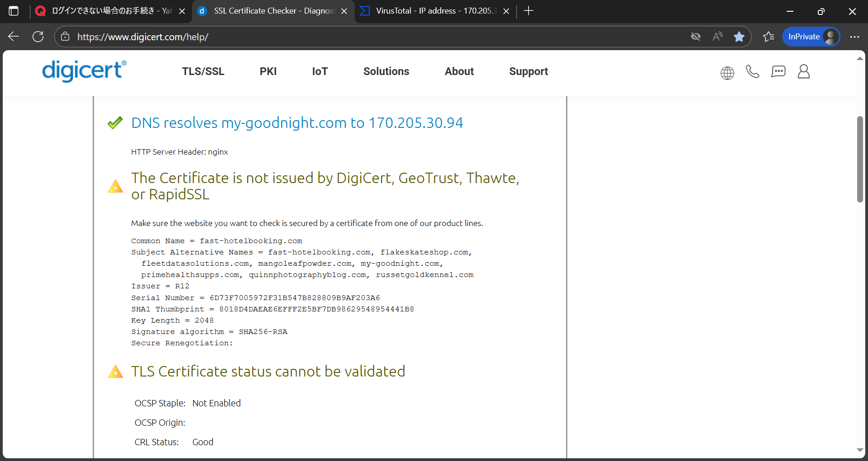Open the IoT menu
Image resolution: width=868 pixels, height=461 pixels.
tap(320, 71)
